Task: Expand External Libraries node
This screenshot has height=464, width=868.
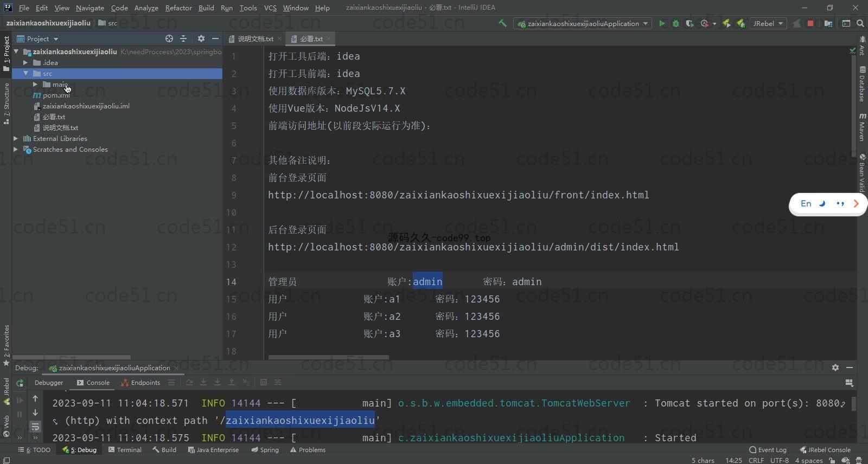Action: pos(16,138)
